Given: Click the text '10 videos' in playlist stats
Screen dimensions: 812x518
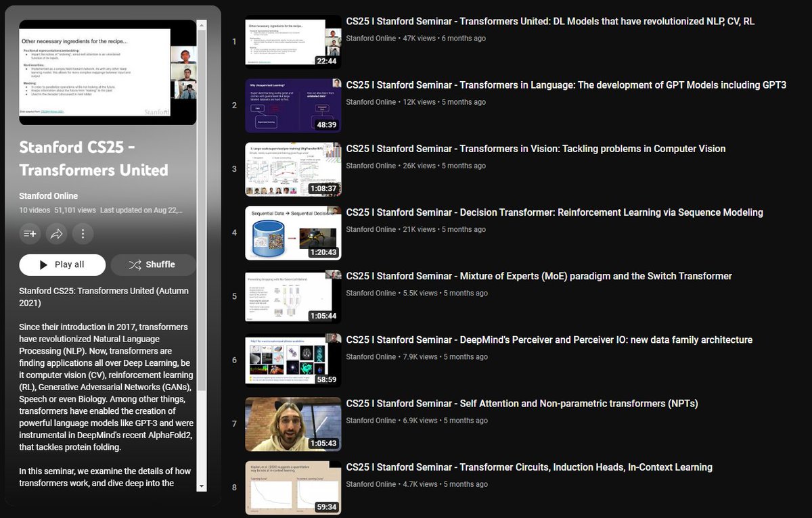Looking at the screenshot, I should coord(35,210).
